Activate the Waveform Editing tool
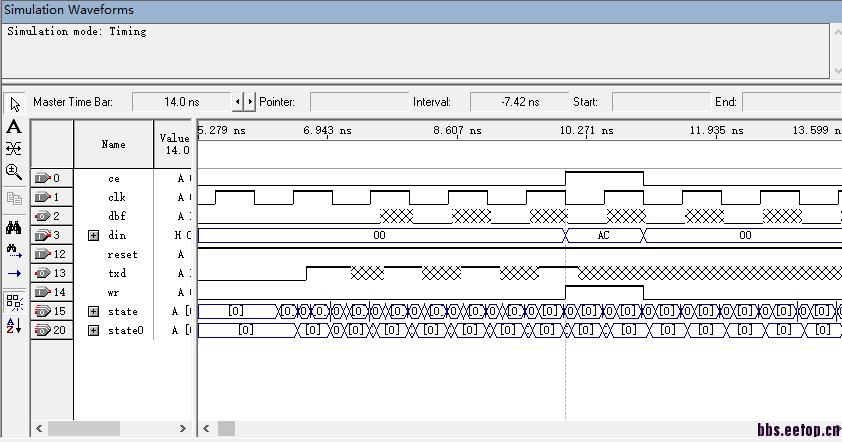 click(14, 148)
